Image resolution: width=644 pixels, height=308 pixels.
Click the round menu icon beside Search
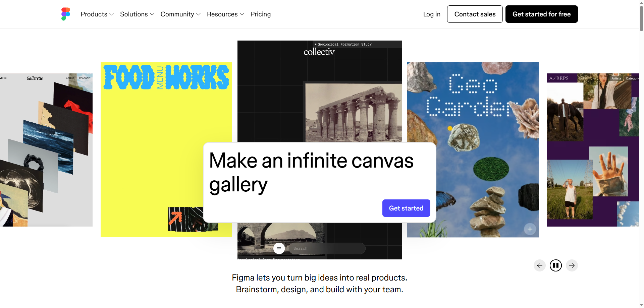click(x=279, y=248)
